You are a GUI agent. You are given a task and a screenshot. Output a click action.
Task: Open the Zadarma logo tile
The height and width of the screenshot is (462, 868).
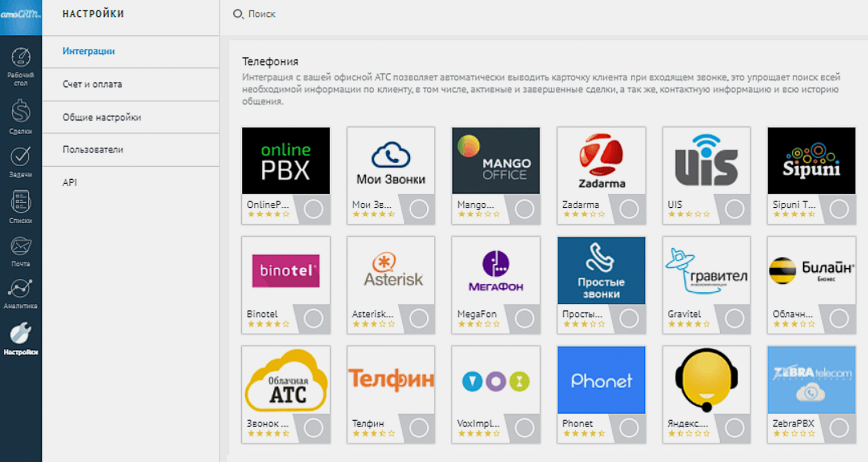point(601,161)
